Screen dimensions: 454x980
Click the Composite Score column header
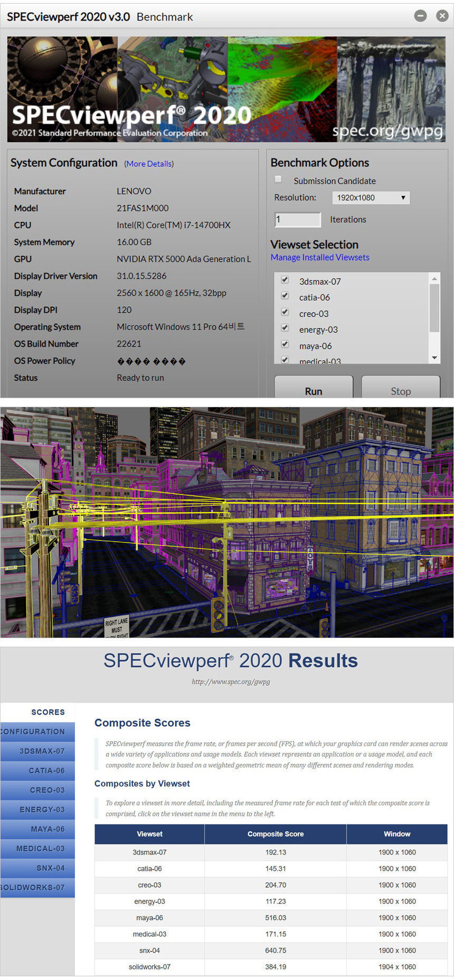coord(276,834)
